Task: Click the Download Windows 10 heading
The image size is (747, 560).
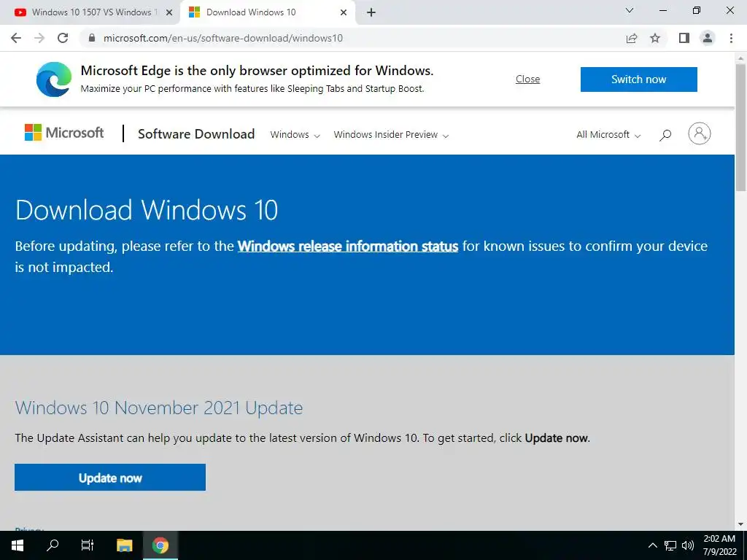Action: pyautogui.click(x=146, y=210)
